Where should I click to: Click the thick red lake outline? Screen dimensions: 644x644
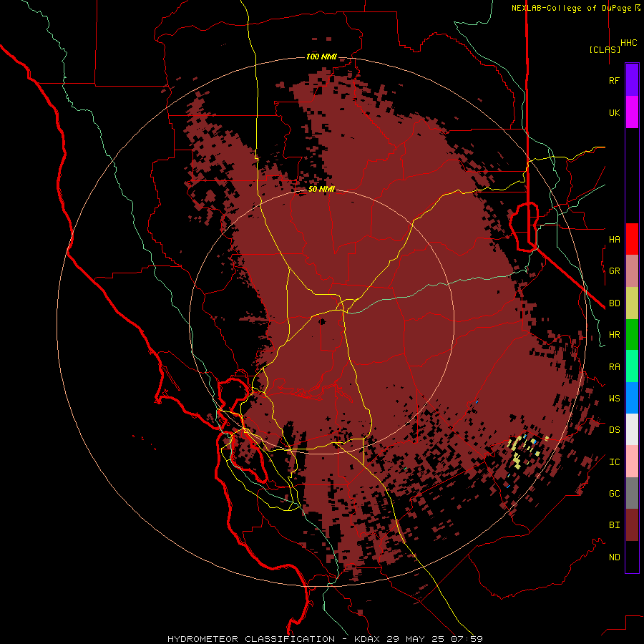coord(524,227)
